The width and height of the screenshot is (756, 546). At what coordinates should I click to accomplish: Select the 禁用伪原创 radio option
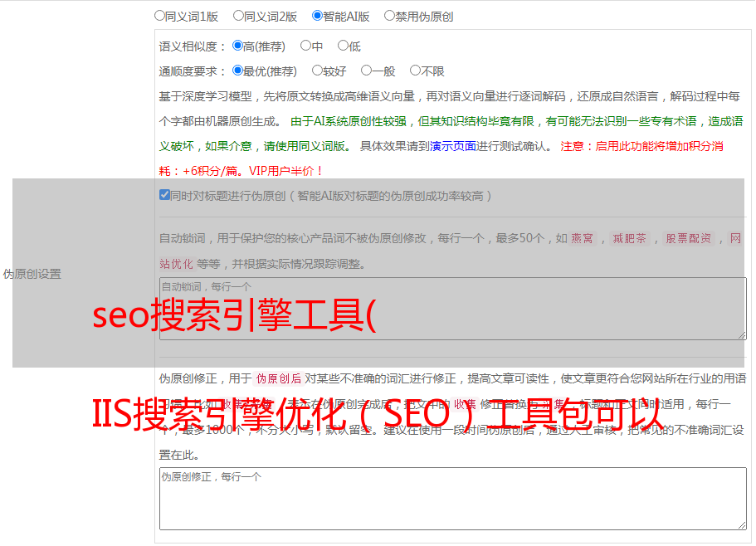(389, 16)
